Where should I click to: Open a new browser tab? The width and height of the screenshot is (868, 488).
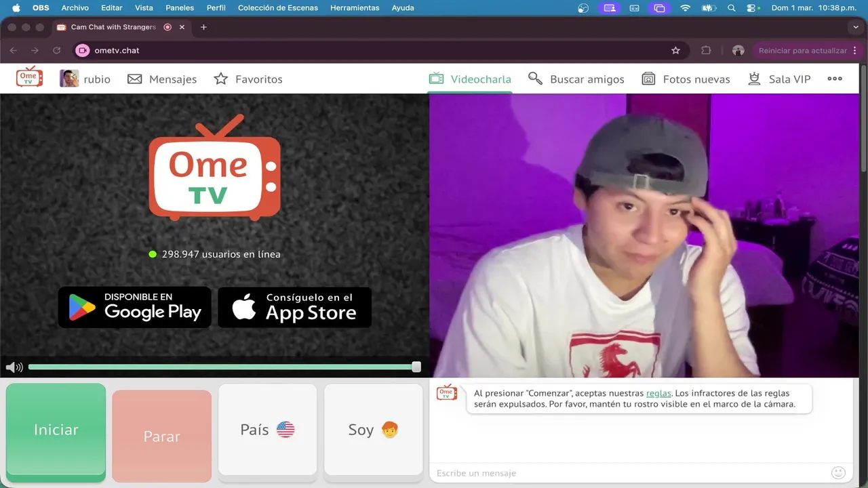(203, 27)
